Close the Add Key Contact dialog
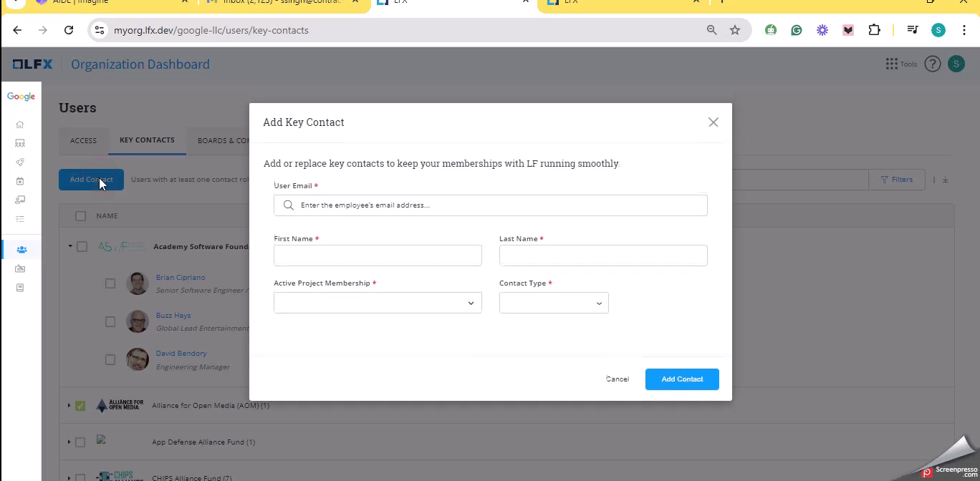The height and width of the screenshot is (481, 980). click(x=713, y=122)
